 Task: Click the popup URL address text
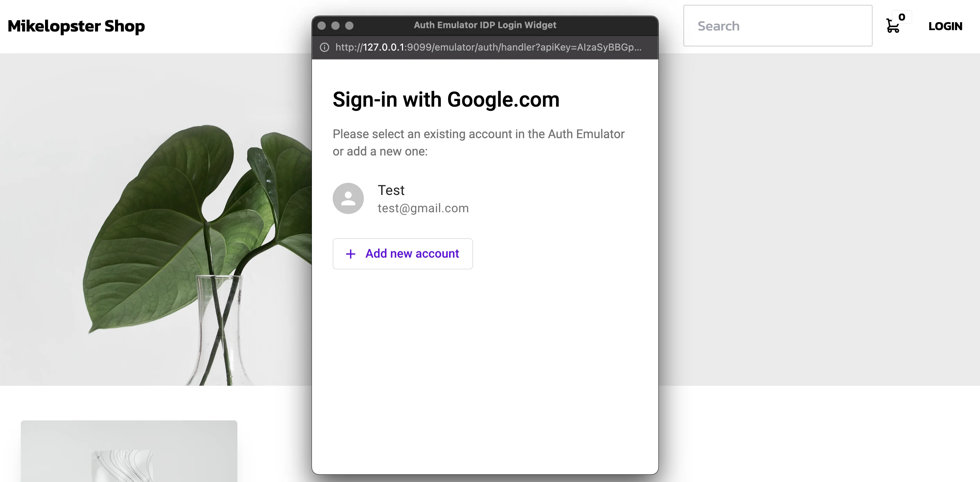(488, 47)
